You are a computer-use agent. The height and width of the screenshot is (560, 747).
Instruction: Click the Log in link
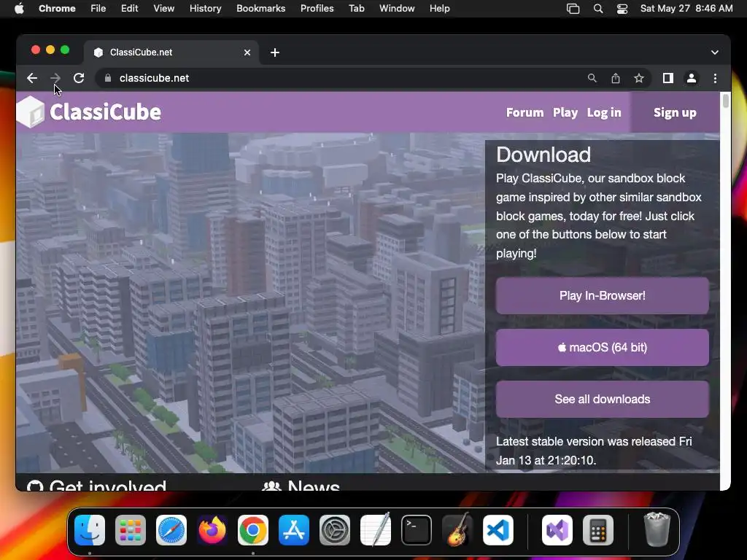point(604,112)
